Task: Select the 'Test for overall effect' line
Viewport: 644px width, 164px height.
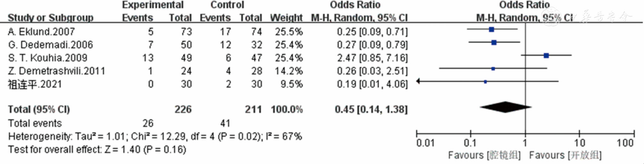Action: point(97,150)
